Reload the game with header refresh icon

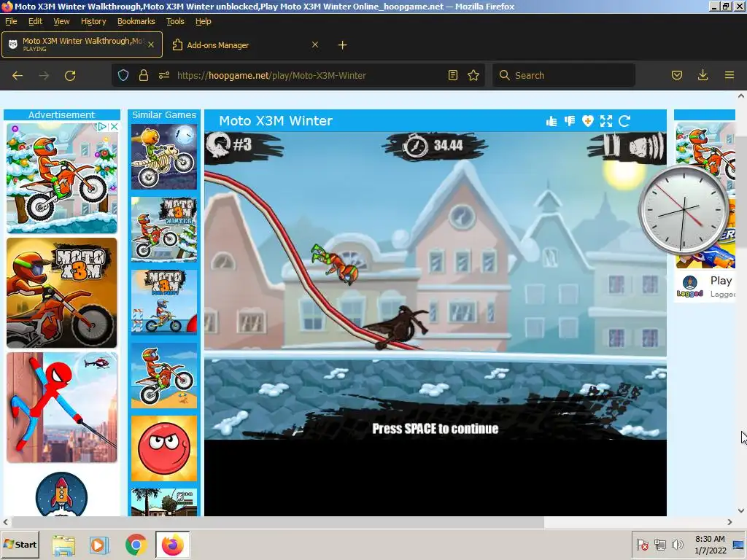click(624, 121)
